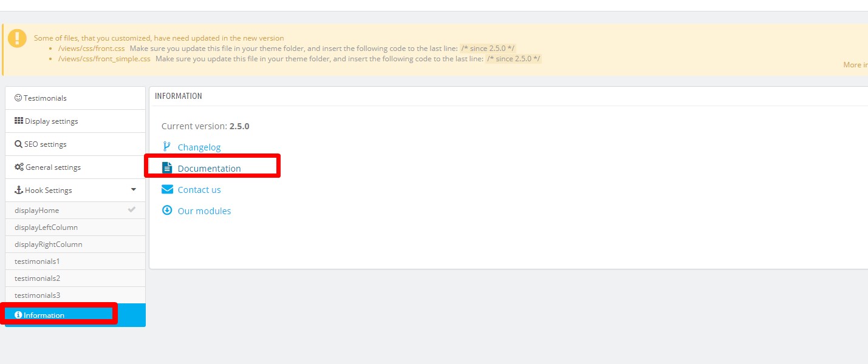Click the Contact us envelope icon

point(167,189)
